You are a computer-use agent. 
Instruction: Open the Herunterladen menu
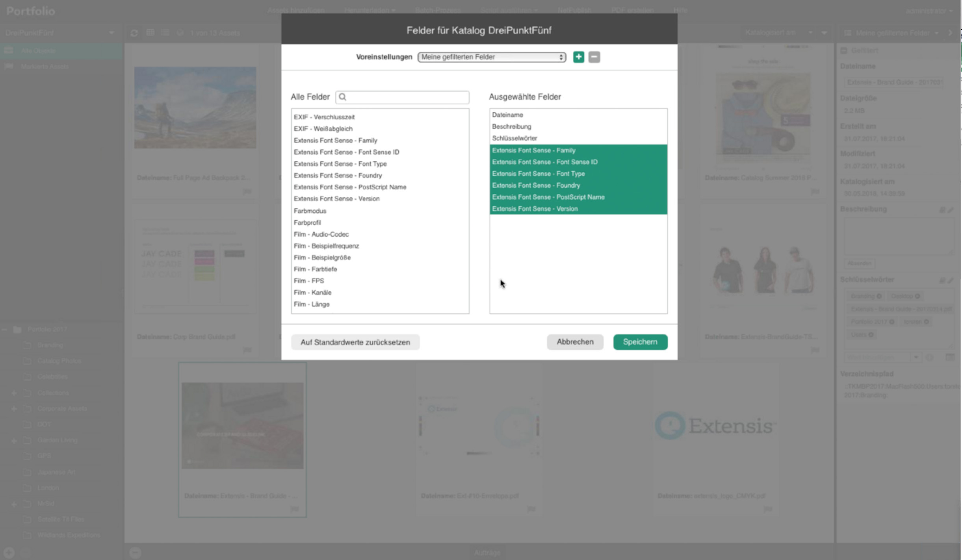point(370,10)
